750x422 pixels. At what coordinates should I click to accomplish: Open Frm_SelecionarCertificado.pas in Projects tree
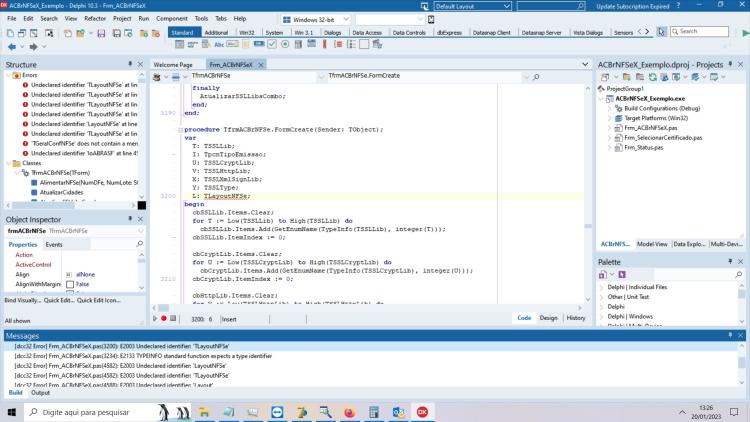pyautogui.click(x=663, y=138)
